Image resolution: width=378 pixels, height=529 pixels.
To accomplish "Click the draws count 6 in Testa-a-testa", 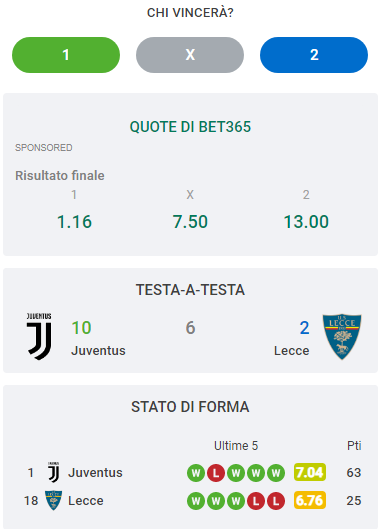I will pos(190,328).
